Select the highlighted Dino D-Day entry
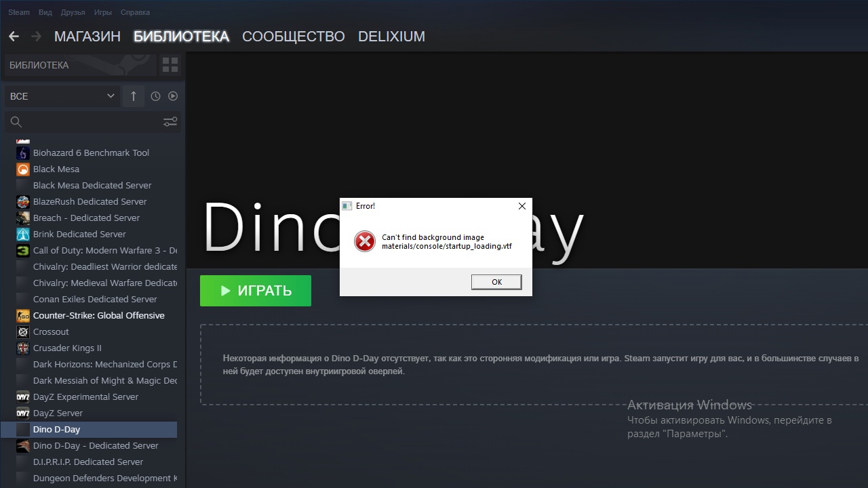Viewport: 868px width, 488px height. point(89,429)
